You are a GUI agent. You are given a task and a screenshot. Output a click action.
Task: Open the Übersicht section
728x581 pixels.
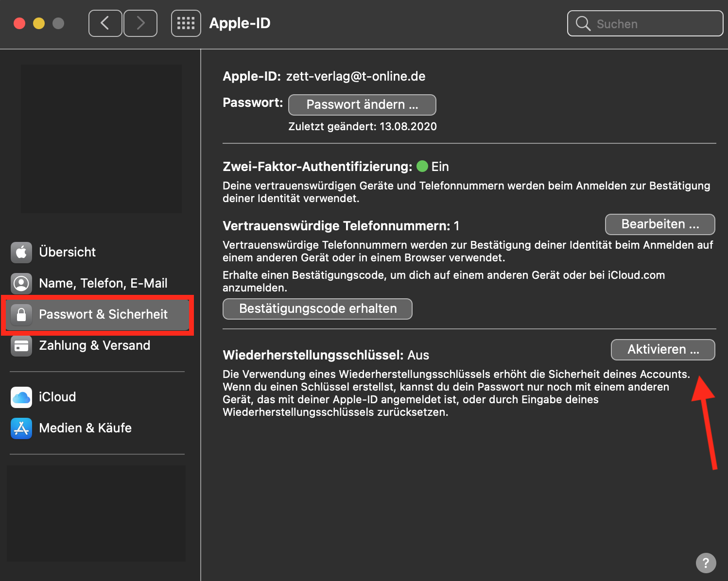pos(97,252)
